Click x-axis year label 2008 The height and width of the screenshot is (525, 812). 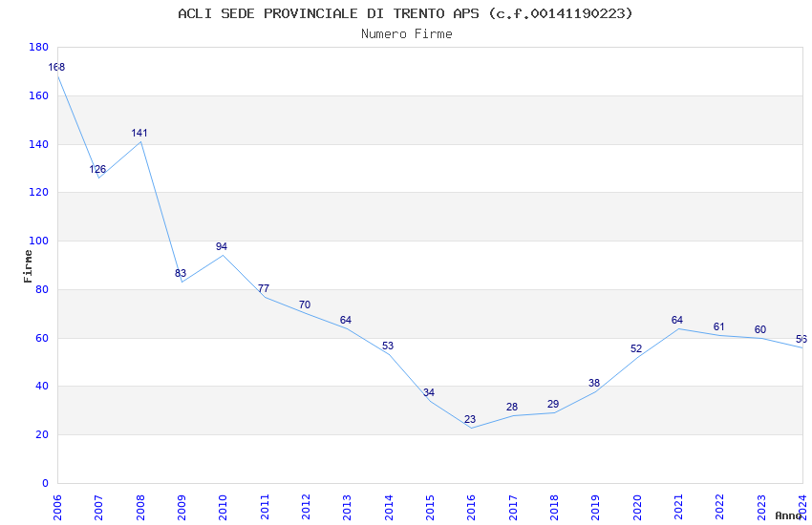(140, 508)
